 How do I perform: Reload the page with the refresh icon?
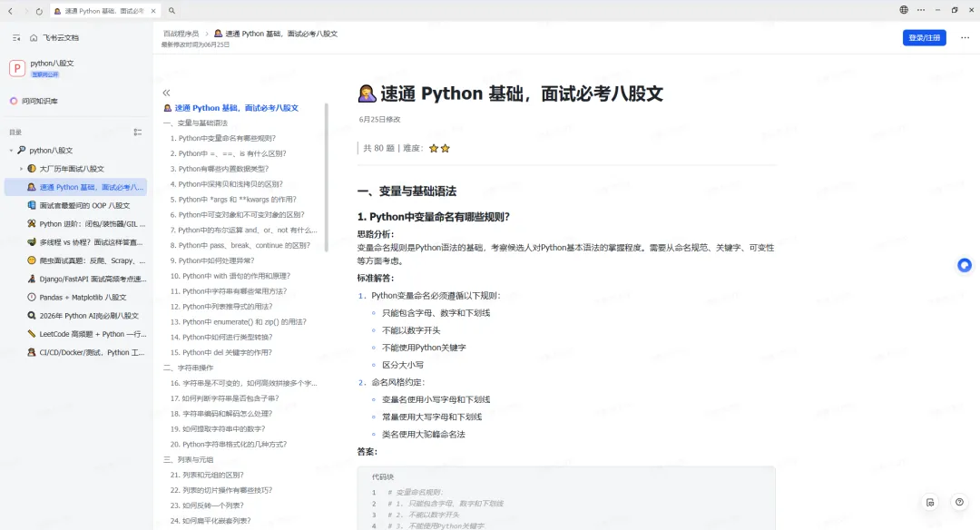[x=39, y=11]
